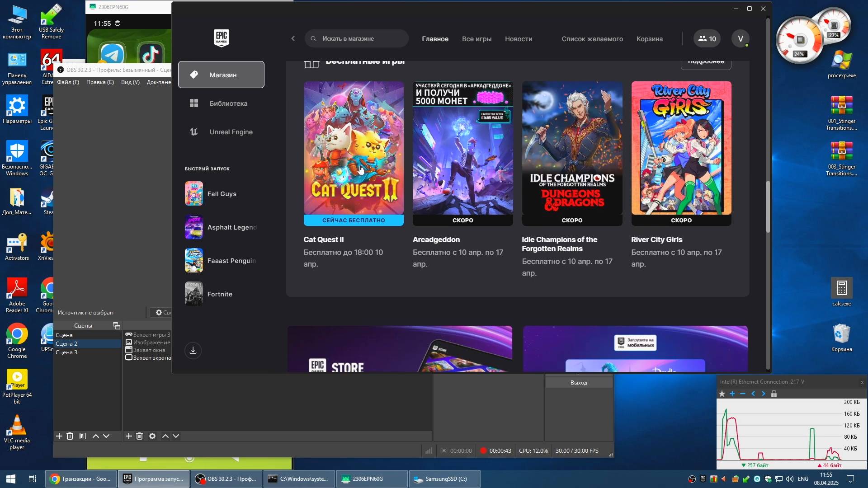Open source properties gear in OBS sources toolbar
Viewport: 868px width, 488px height.
[152, 436]
